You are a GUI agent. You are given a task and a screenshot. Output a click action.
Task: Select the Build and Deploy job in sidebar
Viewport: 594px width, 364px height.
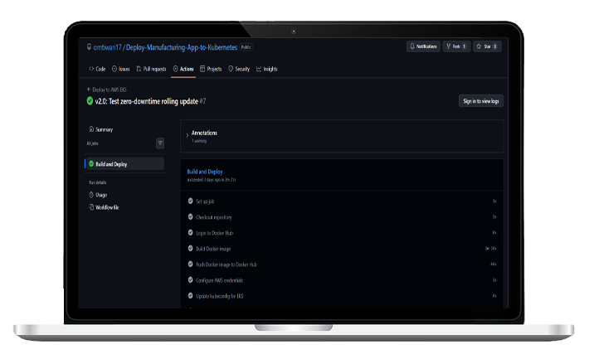tap(124, 164)
